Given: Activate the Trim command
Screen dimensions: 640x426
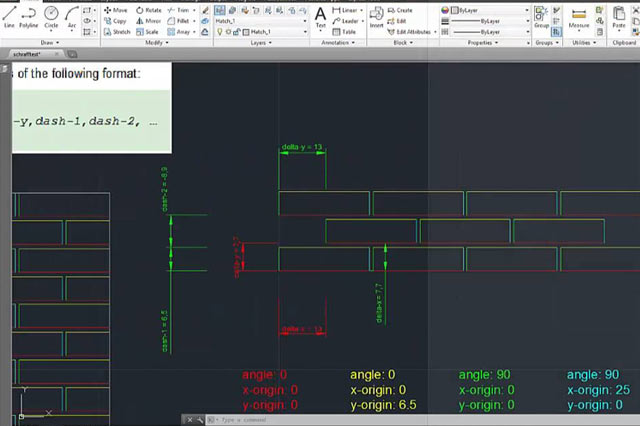Looking at the screenshot, I should pyautogui.click(x=178, y=10).
